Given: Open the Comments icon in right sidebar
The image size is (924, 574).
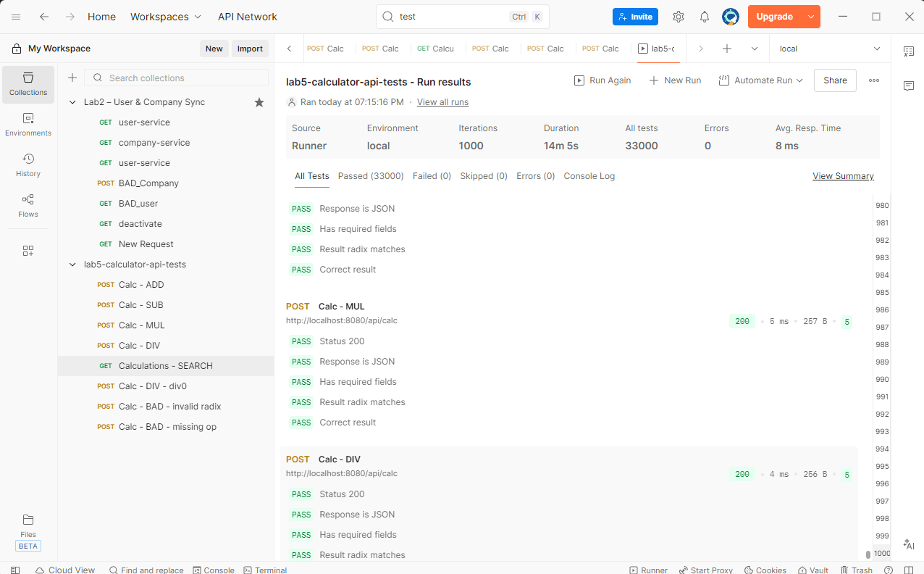Looking at the screenshot, I should point(908,86).
